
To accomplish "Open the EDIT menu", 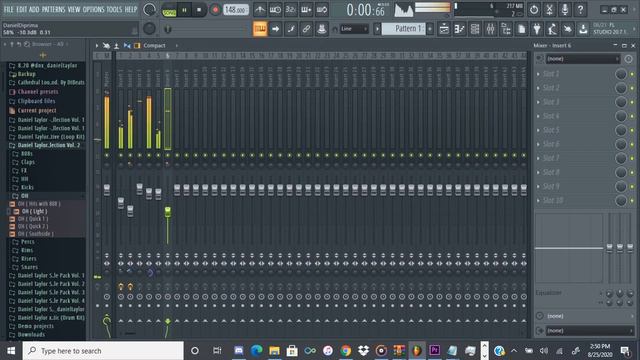I will point(22,9).
